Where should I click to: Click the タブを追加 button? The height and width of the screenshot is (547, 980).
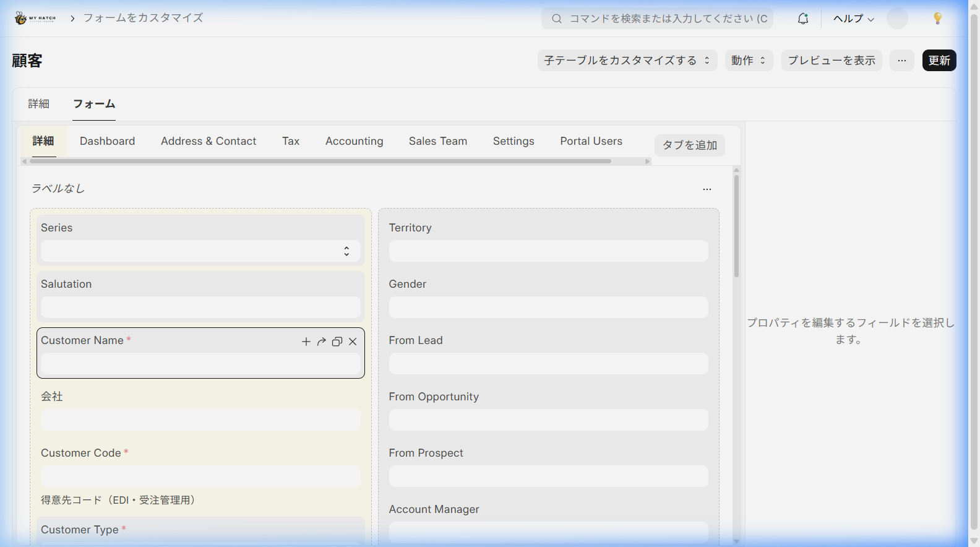click(x=689, y=145)
